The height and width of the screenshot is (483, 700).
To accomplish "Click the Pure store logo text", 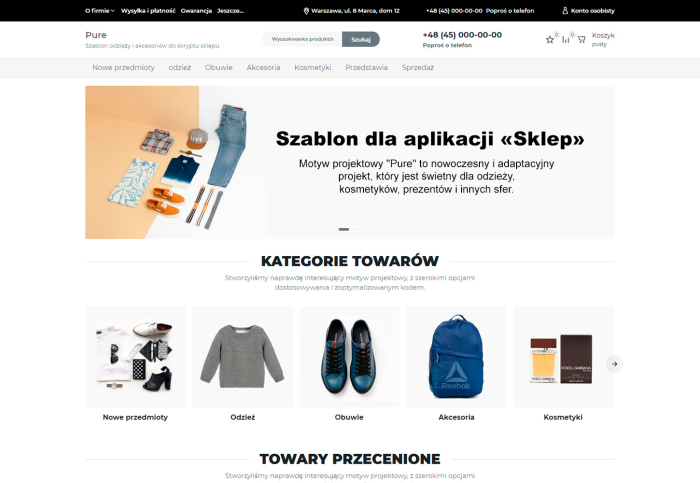I will (x=96, y=35).
